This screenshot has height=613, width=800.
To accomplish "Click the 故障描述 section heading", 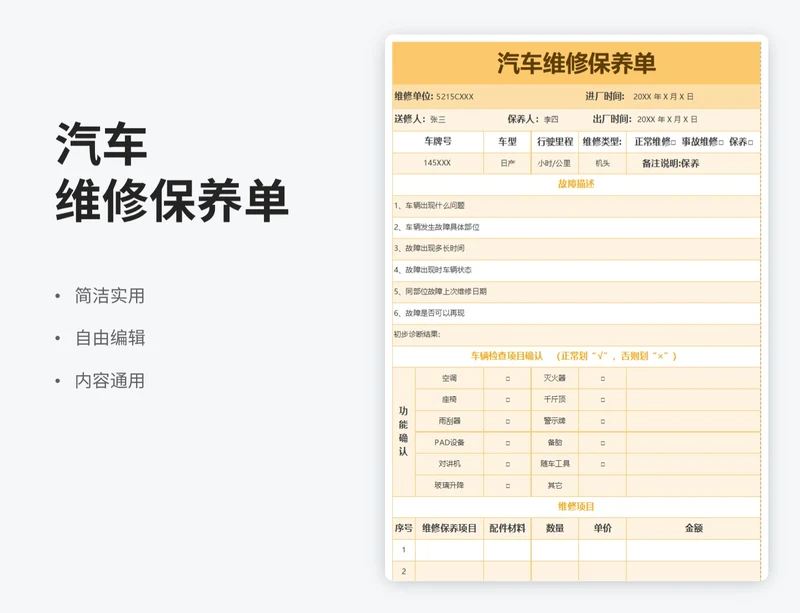I will tap(576, 184).
